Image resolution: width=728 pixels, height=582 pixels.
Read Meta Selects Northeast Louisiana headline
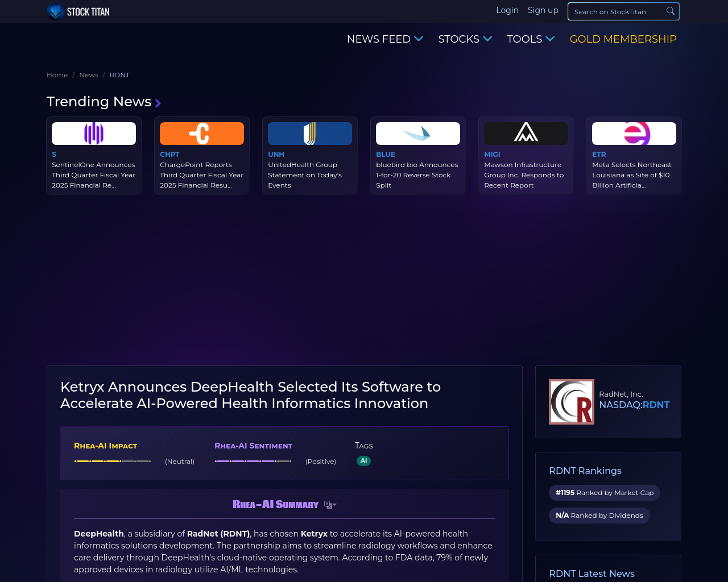(632, 175)
